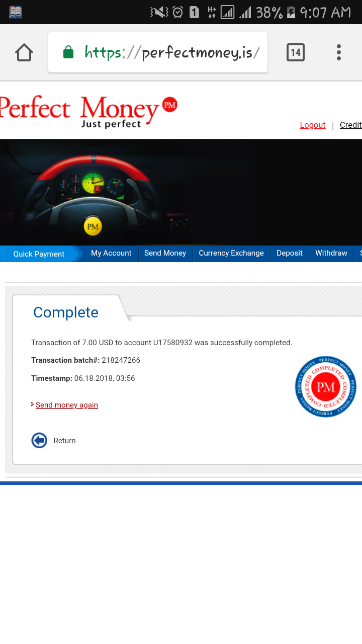Screen dimensions: 362x644
Task: Open Currency Exchange menu item
Action: click(x=231, y=253)
